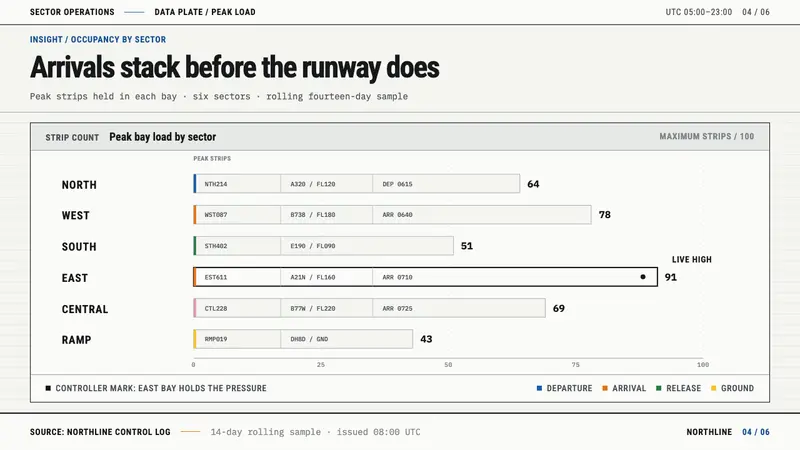Click the East value 91

pos(670,277)
